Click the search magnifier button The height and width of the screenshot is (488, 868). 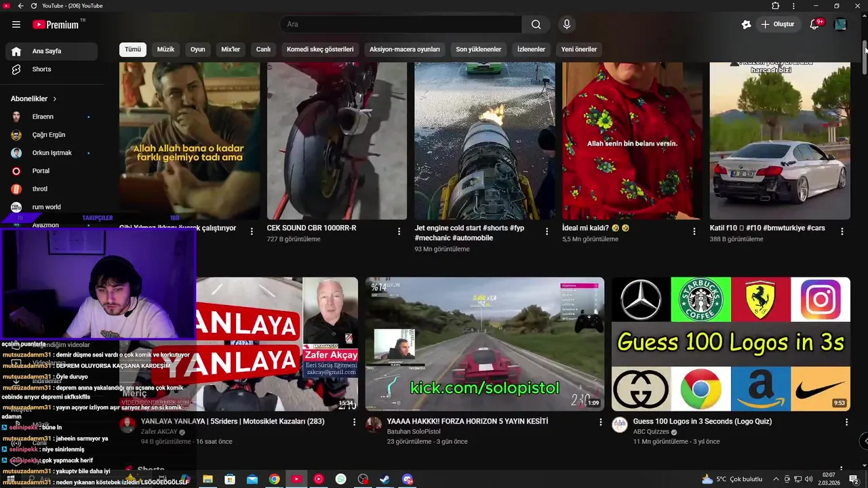pos(536,24)
